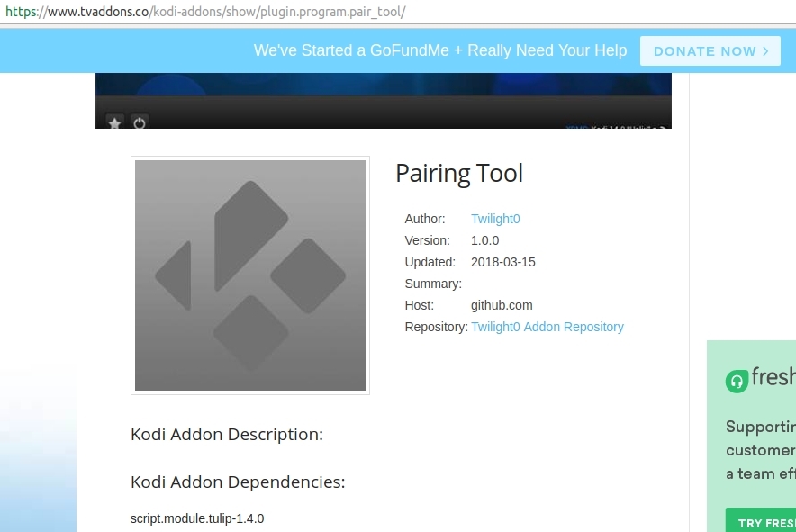
Task: Open the Twilight0 author link
Action: pyautogui.click(x=495, y=219)
